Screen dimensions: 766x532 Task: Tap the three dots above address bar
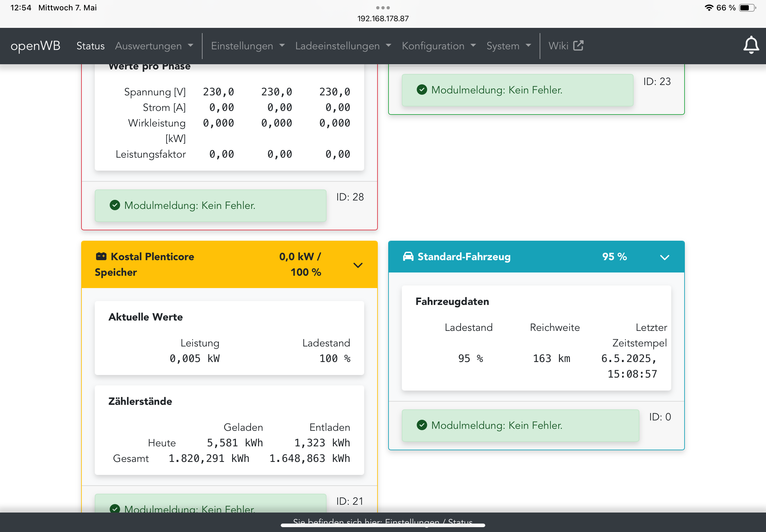tap(382, 8)
